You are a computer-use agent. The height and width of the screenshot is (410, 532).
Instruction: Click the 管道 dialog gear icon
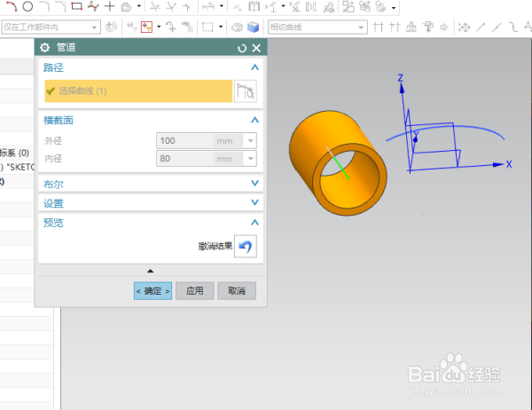pos(44,48)
